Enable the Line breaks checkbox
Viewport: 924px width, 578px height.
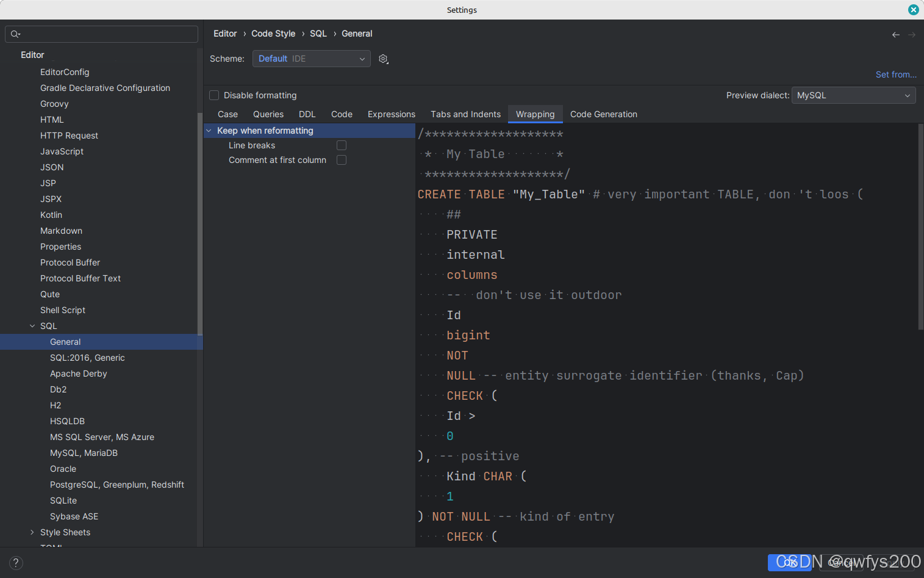342,145
